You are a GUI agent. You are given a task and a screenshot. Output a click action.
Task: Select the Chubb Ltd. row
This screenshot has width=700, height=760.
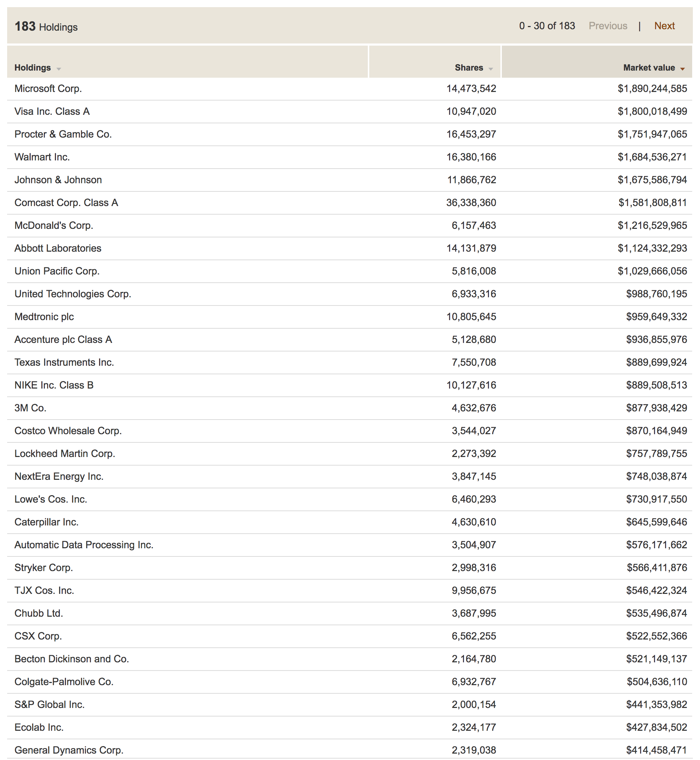pos(38,613)
